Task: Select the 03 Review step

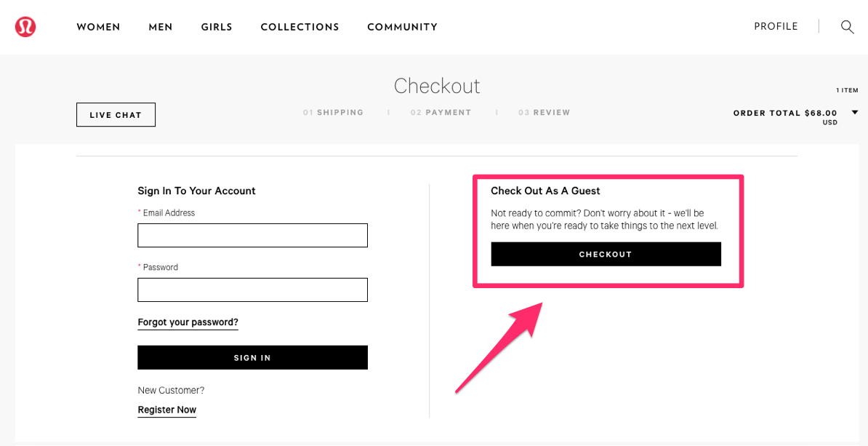Action: pyautogui.click(x=544, y=113)
